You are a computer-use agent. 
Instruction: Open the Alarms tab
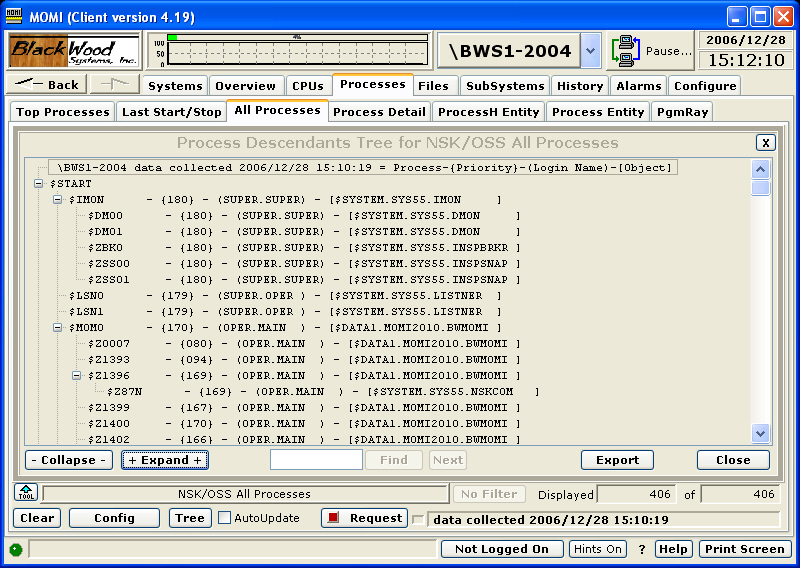639,86
